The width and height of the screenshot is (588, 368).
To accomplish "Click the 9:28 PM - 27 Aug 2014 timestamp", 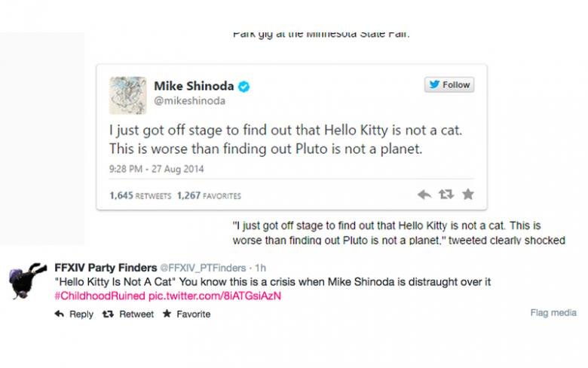I will click(x=156, y=169).
